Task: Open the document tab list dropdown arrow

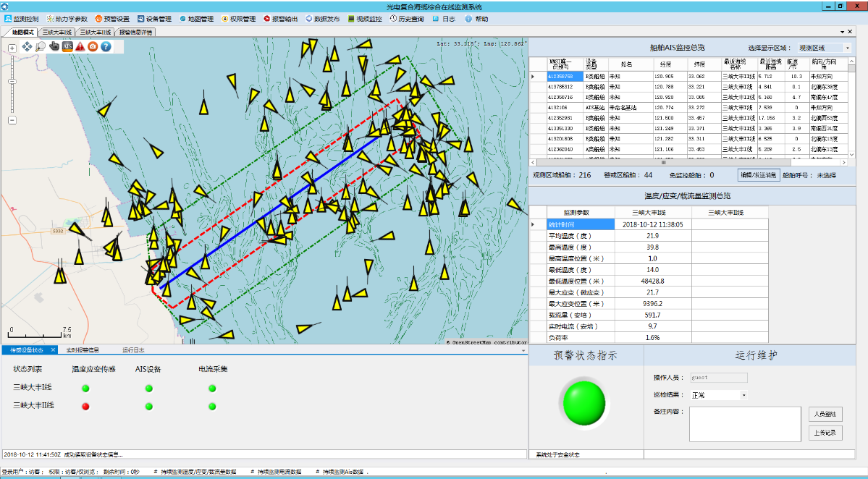Action: pos(843,32)
